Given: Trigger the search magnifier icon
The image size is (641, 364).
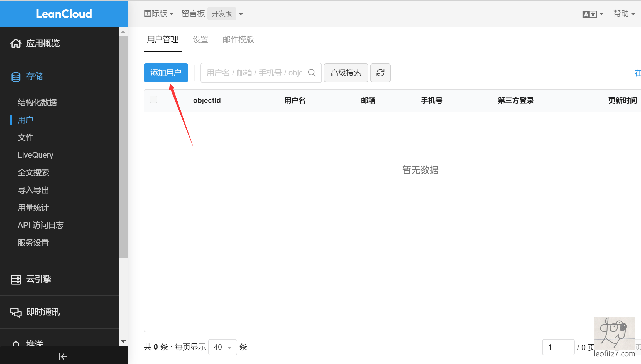Looking at the screenshot, I should pyautogui.click(x=312, y=73).
